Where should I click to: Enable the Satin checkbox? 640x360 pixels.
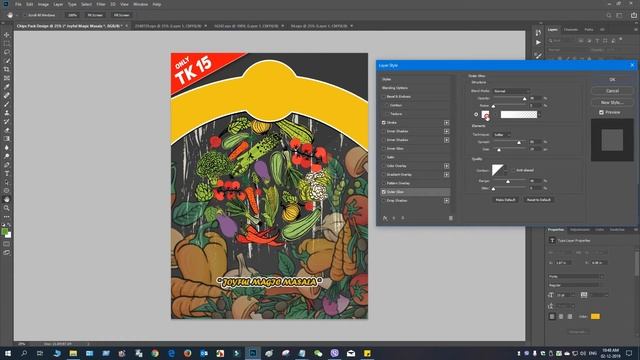(x=384, y=157)
